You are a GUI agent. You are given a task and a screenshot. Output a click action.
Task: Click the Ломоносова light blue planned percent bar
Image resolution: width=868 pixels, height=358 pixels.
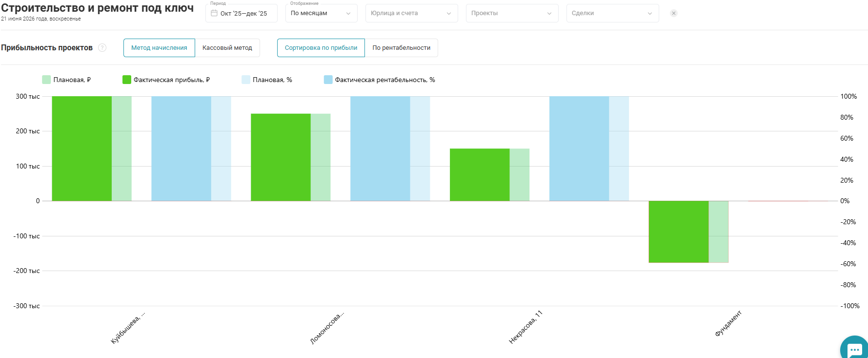coord(420,148)
